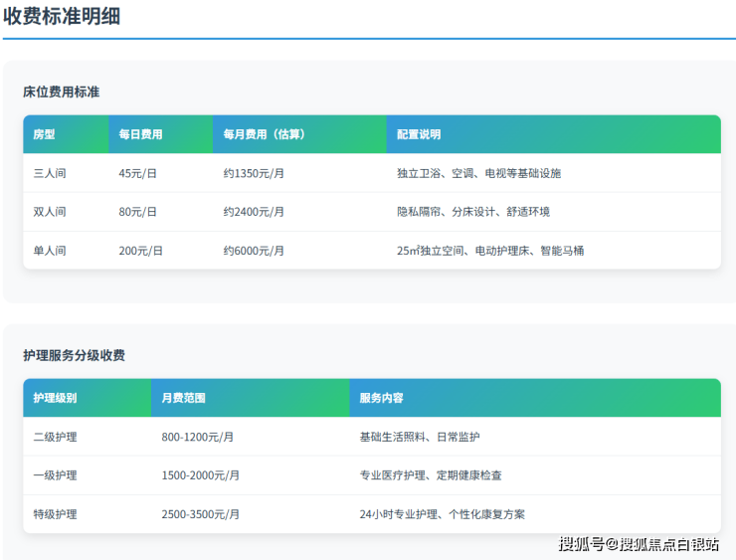Select the 每月费用（估算） column header

[264, 134]
